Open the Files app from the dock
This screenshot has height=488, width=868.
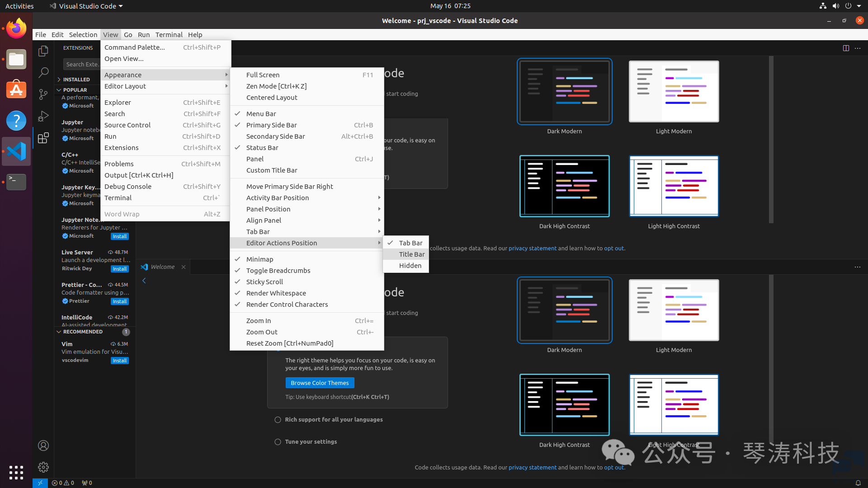click(x=16, y=59)
